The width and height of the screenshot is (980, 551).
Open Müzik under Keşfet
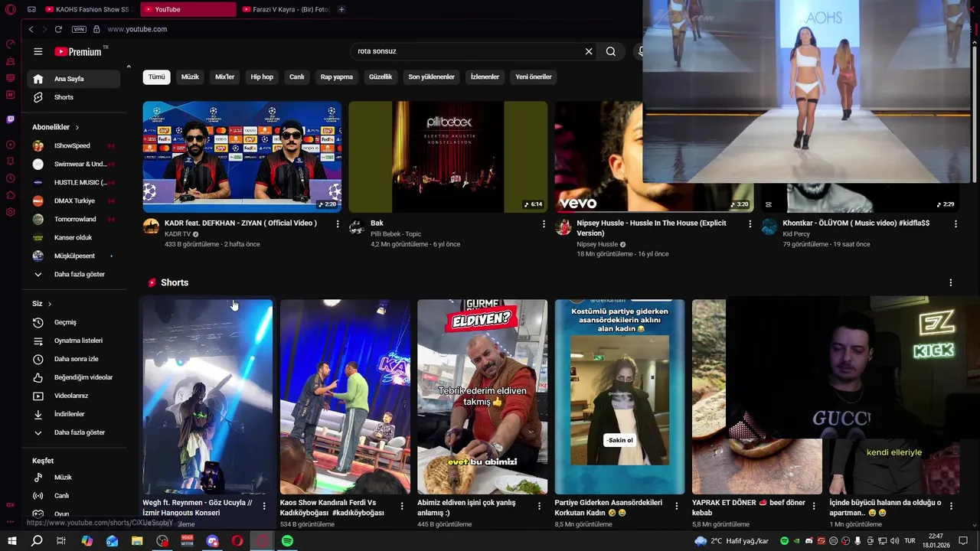pos(73,478)
